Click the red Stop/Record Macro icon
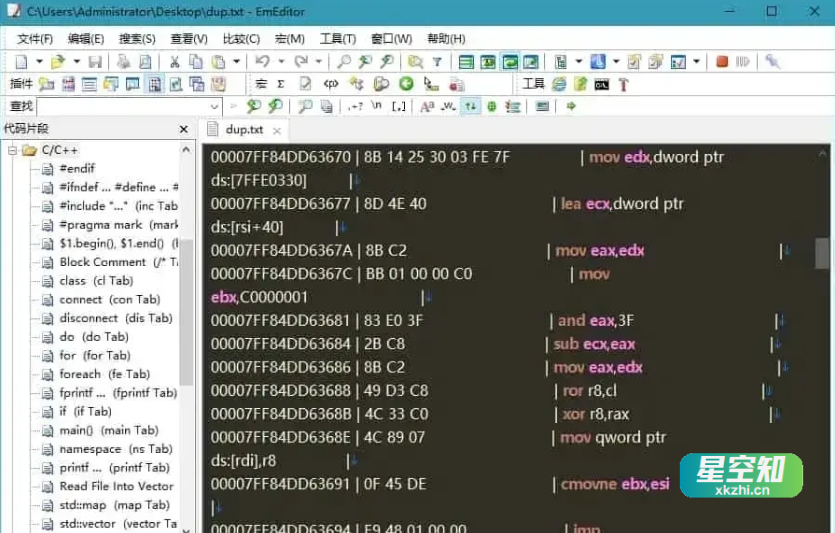 tap(722, 62)
